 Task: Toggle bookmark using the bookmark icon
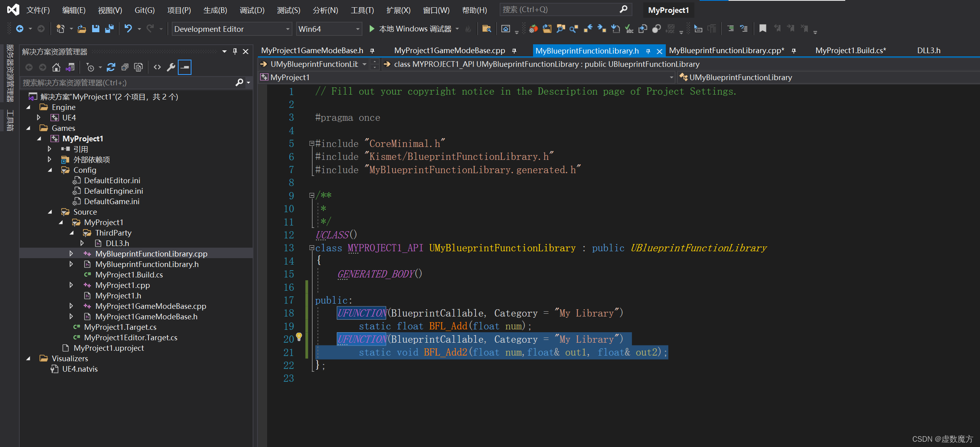click(763, 29)
